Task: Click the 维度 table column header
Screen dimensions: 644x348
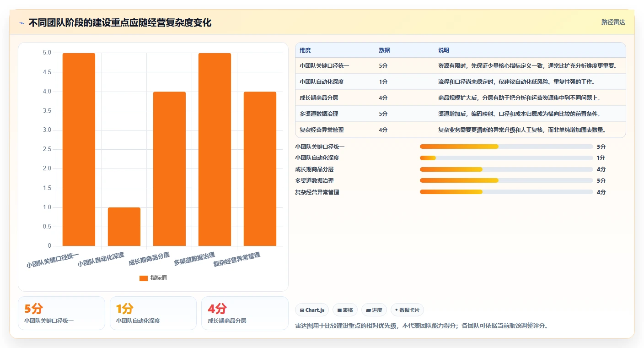Action: tap(305, 50)
